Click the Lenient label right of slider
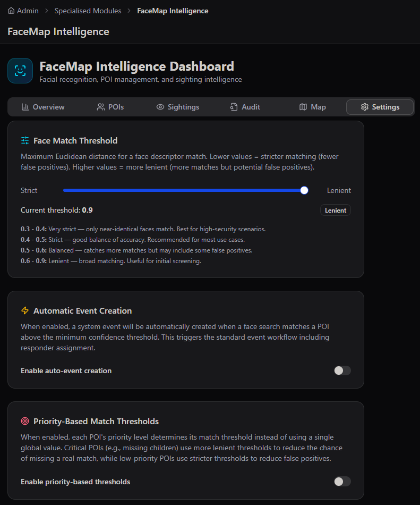The height and width of the screenshot is (505, 420). (339, 190)
